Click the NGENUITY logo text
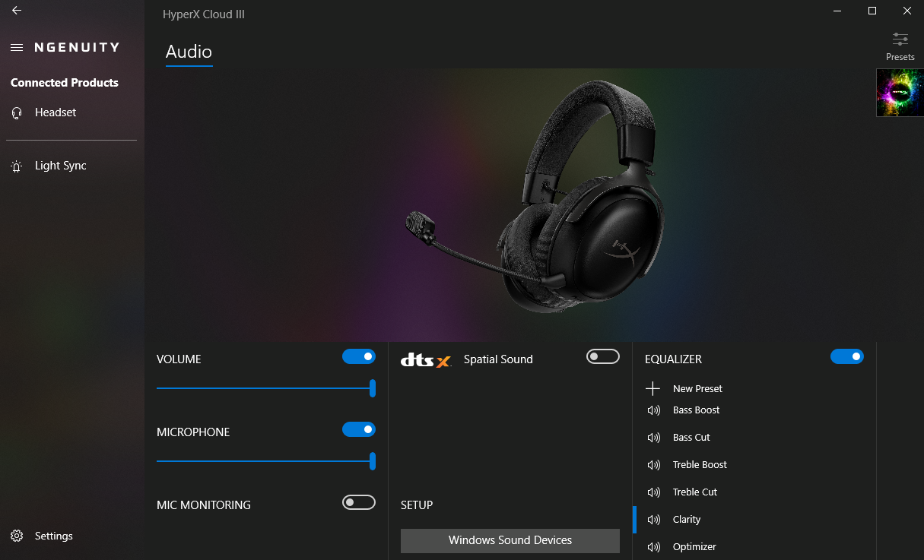924x560 pixels. [77, 47]
